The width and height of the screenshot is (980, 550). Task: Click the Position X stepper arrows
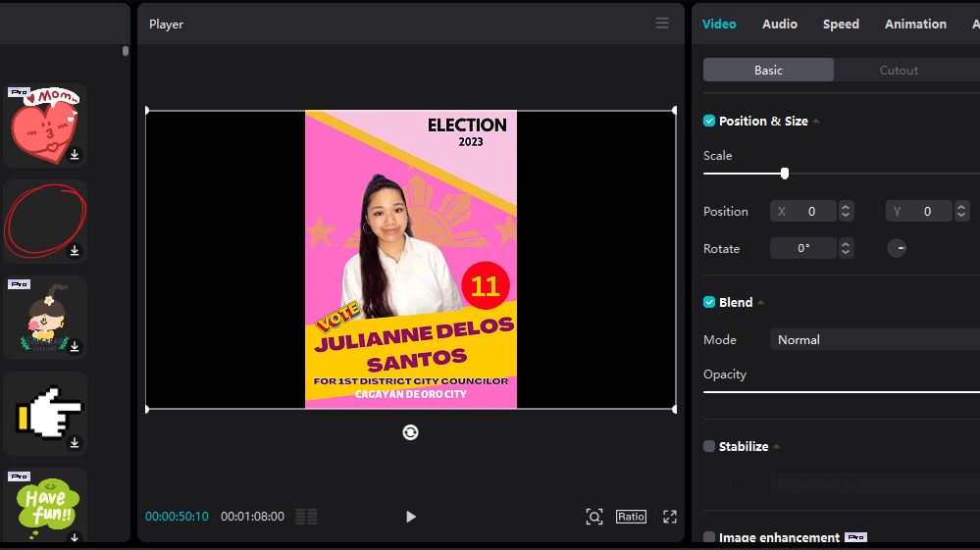846,212
